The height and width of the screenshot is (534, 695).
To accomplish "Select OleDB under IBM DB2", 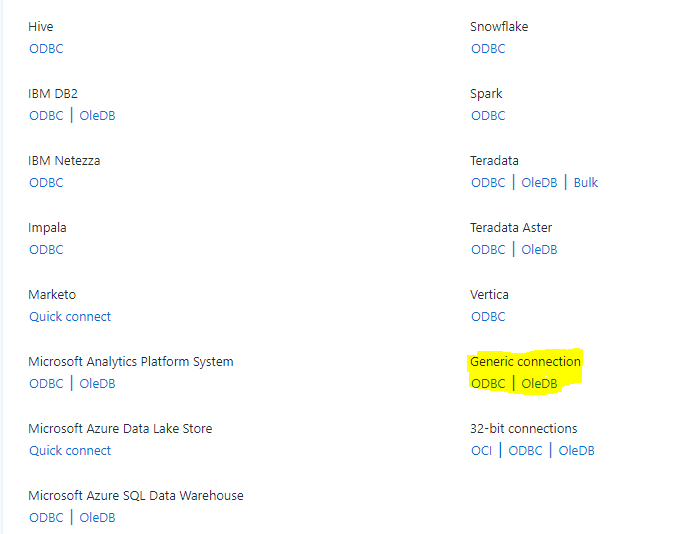I will [97, 116].
